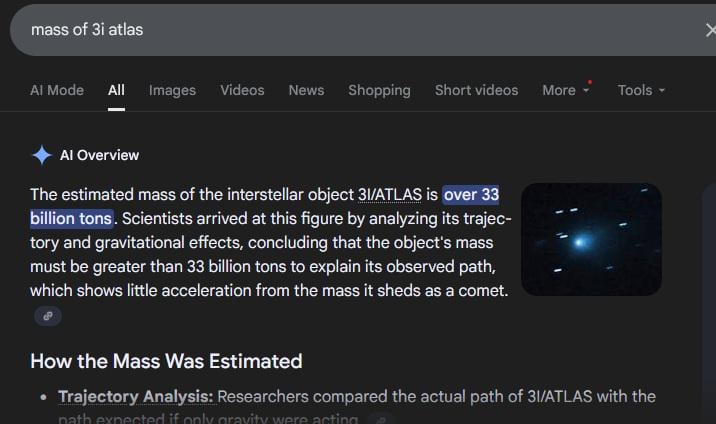Viewport: 716px width, 424px height.
Task: Open the source link chip after Trajectory Analysis
Action: pyautogui.click(x=380, y=419)
